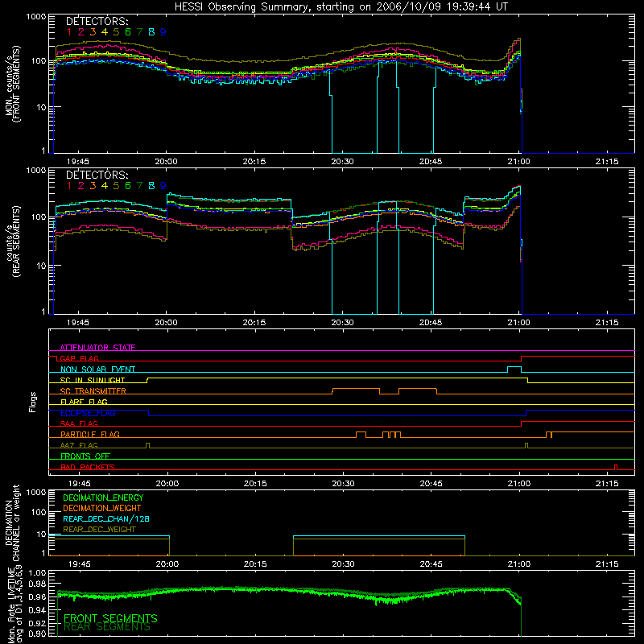The image size is (644, 644).
Task: Click the '0.96' y-tick of the livetime plot
Action: 37,597
